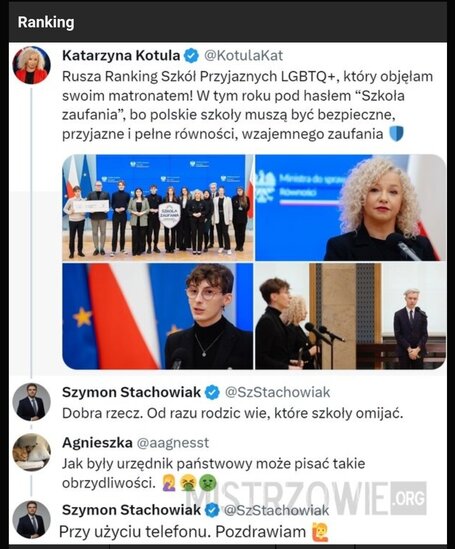Screen dimensions: 455x549
Task: Open @SzStachowiak handle in first reply
Action: 277,392
